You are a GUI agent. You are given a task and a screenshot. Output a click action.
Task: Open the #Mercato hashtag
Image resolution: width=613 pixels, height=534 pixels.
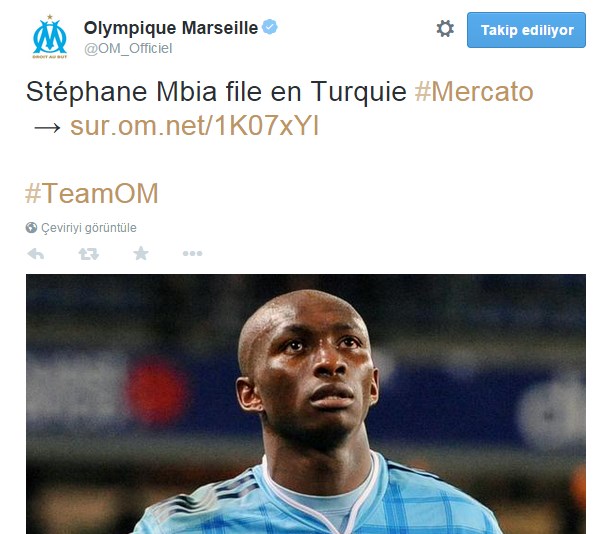point(474,92)
